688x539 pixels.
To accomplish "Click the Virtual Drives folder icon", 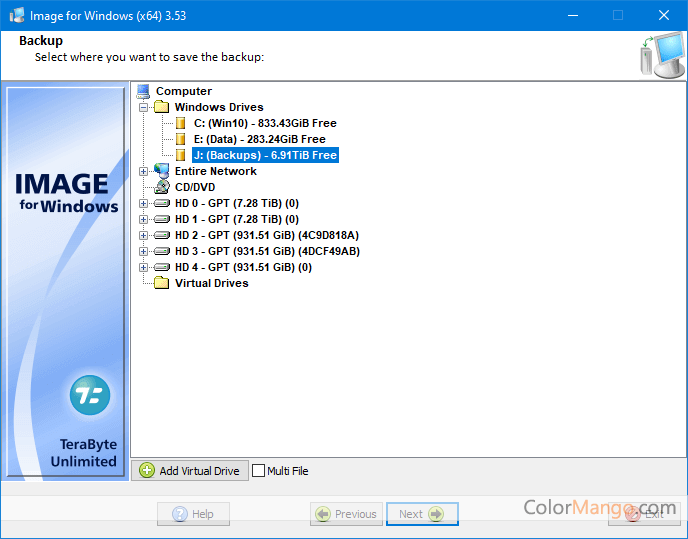I will coord(162,283).
